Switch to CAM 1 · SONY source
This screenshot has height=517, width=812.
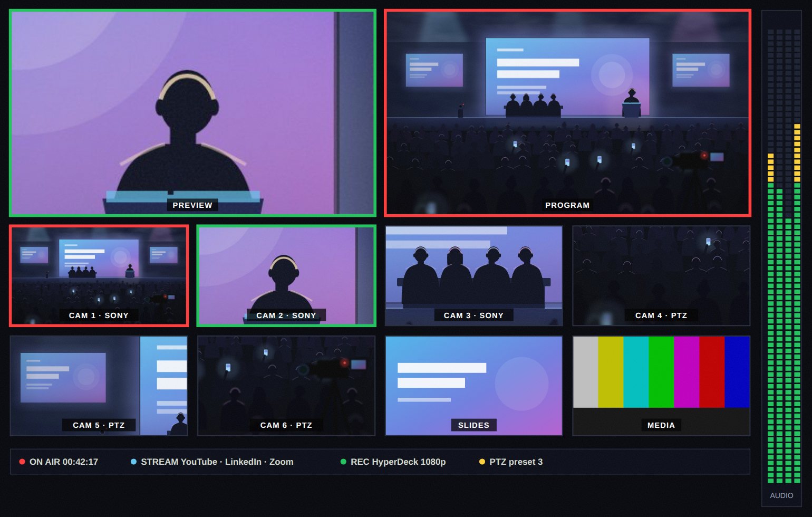click(99, 276)
